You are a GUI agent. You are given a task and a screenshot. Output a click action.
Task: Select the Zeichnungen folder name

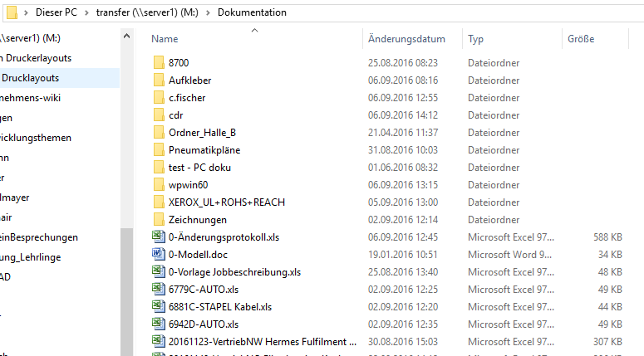[x=198, y=220]
